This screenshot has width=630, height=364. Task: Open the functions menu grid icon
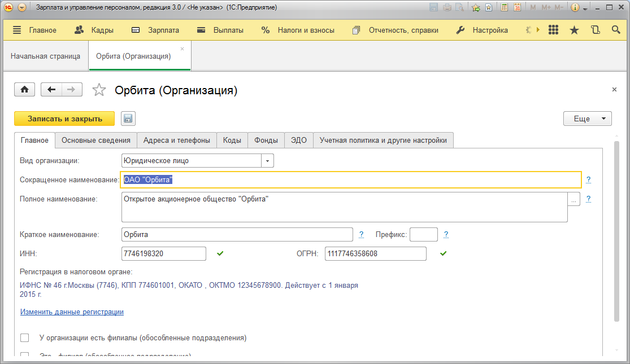[x=553, y=30]
